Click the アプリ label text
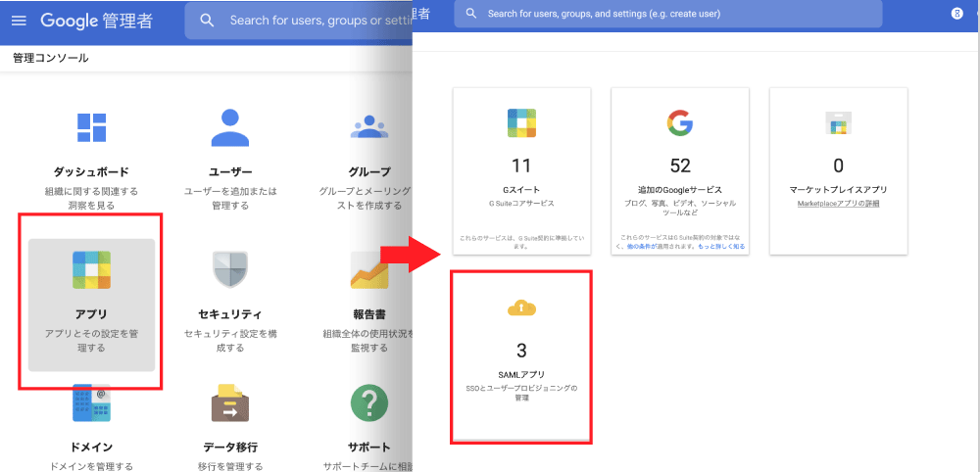980x472 pixels. pyautogui.click(x=91, y=313)
